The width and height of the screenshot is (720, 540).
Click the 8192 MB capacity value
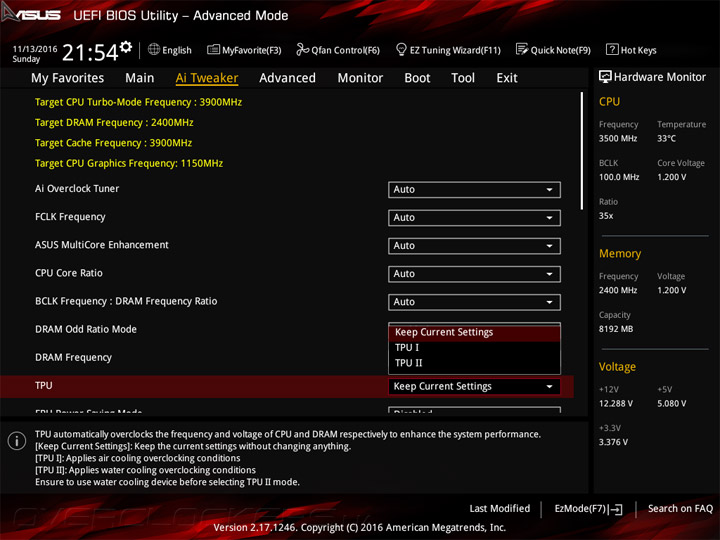click(616, 329)
